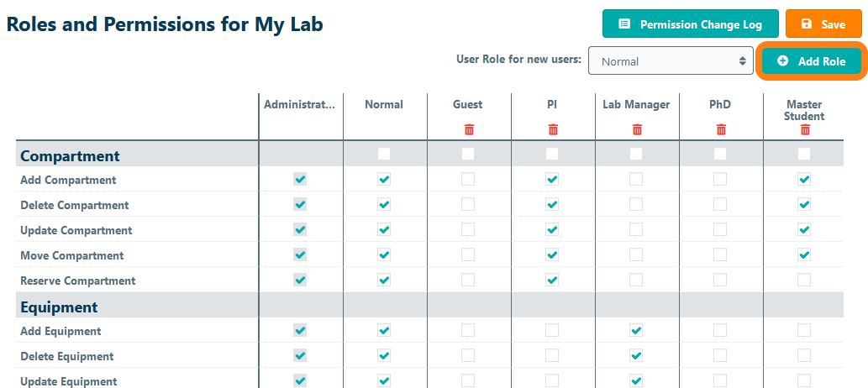Enable Delete Equipment for PhD role
Viewport: 868px width, 388px height.
click(720, 356)
